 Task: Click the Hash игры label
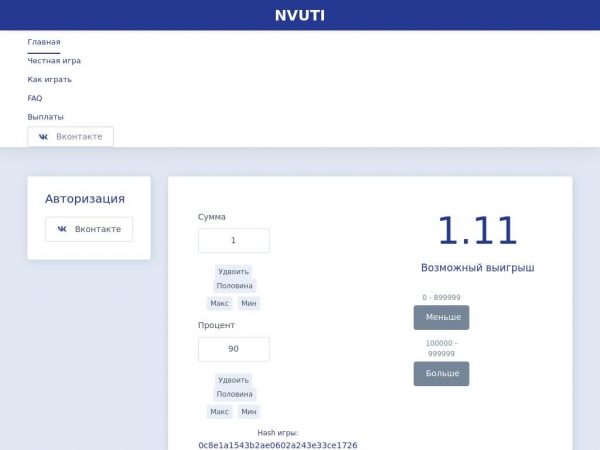point(278,433)
